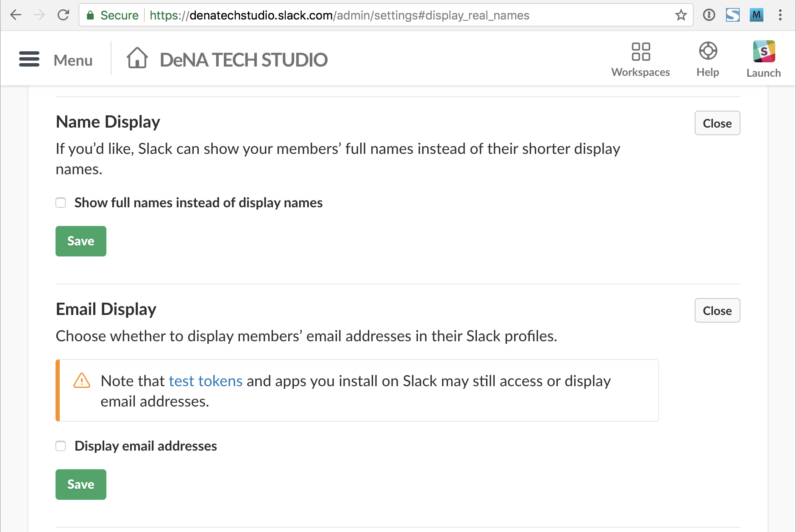
Task: Close the Email Display section
Action: 717,310
